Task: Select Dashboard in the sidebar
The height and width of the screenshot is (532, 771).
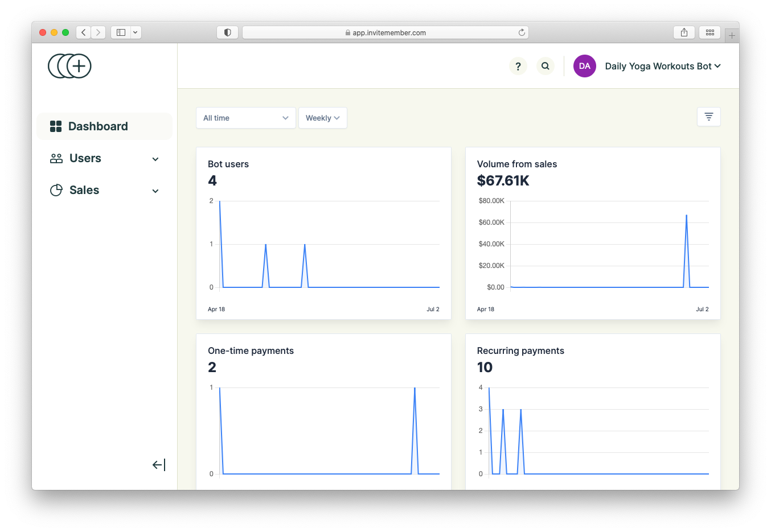Action: [x=104, y=126]
